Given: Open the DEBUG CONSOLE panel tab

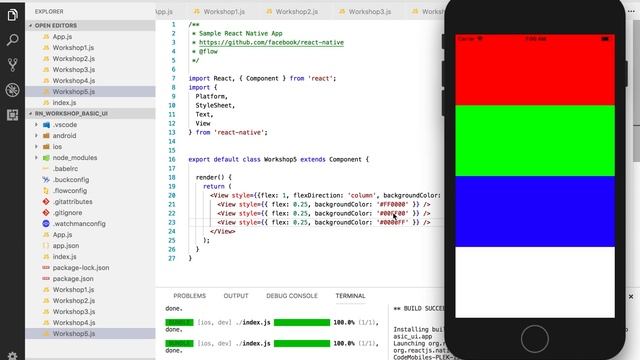Looking at the screenshot, I should [x=291, y=296].
